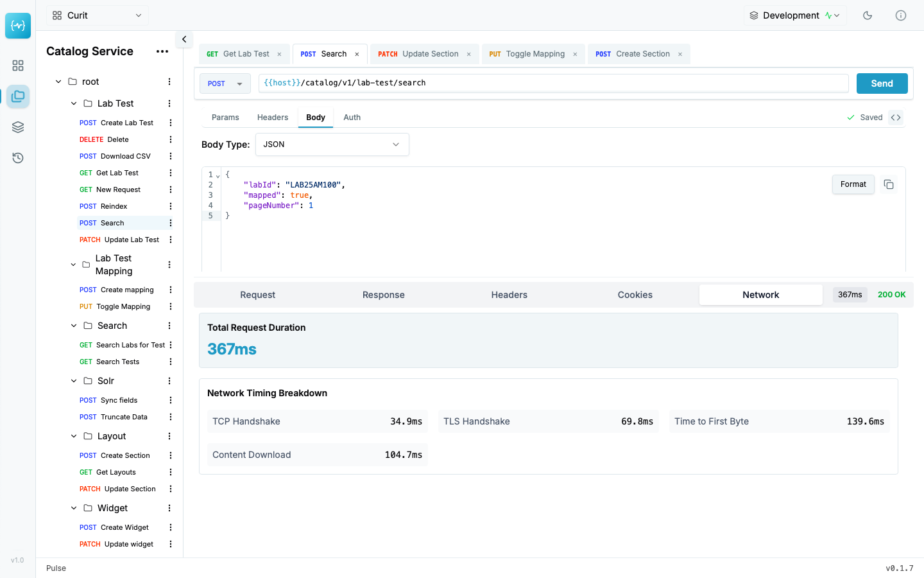
Task: Open the dashboard grid icon in left rail
Action: 18,66
